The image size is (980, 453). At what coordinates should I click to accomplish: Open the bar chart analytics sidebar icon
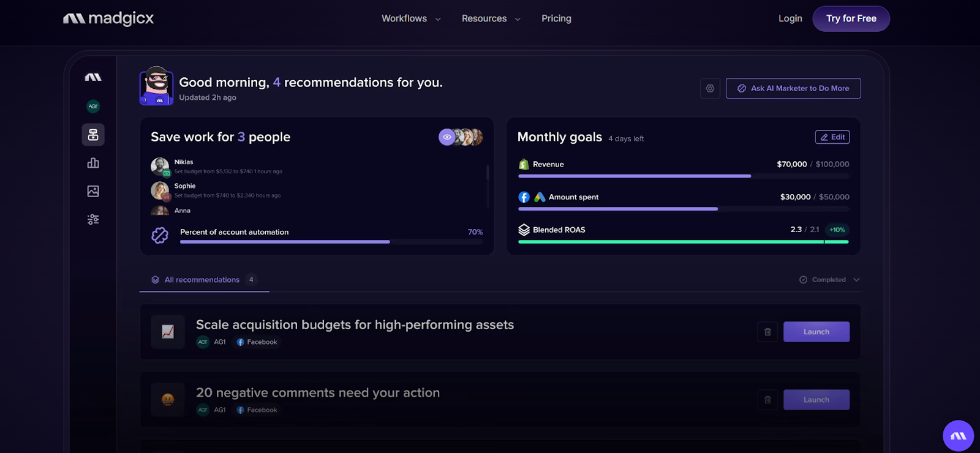tap(93, 163)
